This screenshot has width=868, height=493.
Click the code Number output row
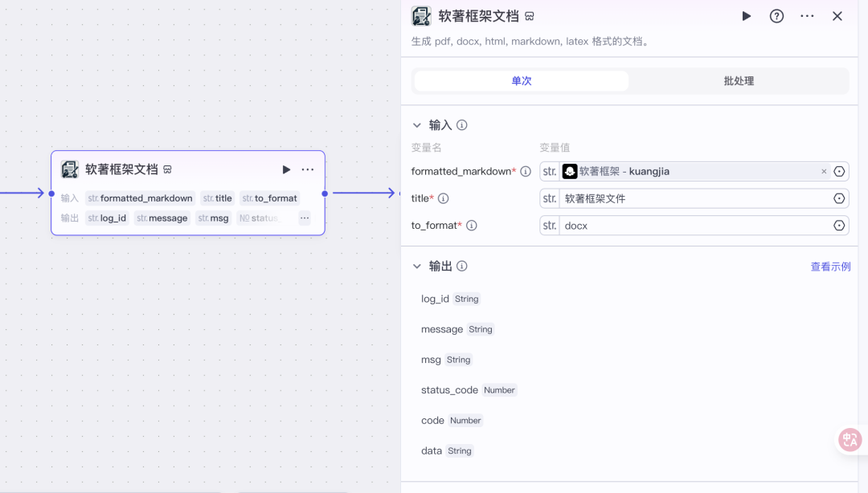[x=452, y=421]
